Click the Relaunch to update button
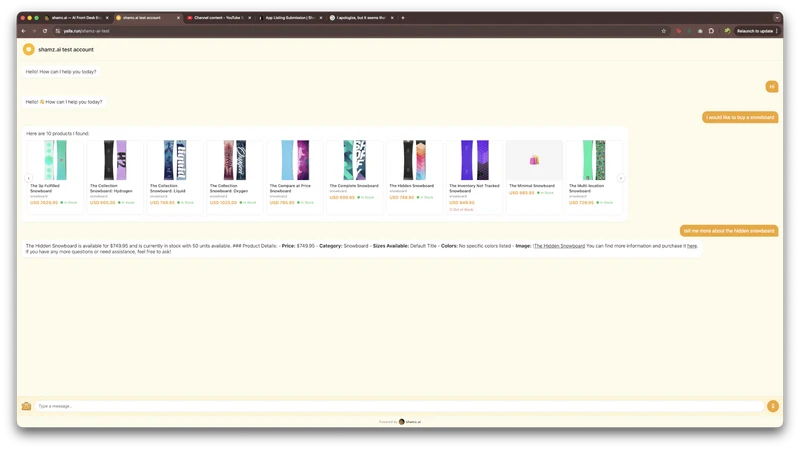 point(755,31)
